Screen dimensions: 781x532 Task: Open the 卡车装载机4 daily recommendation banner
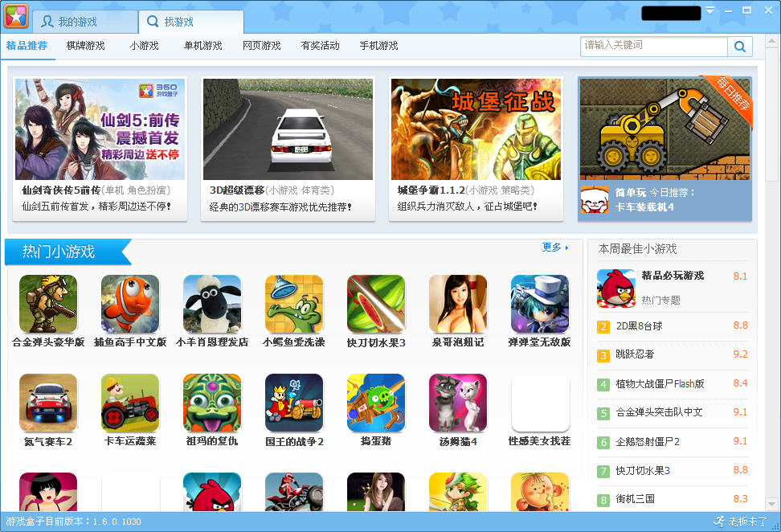(665, 129)
